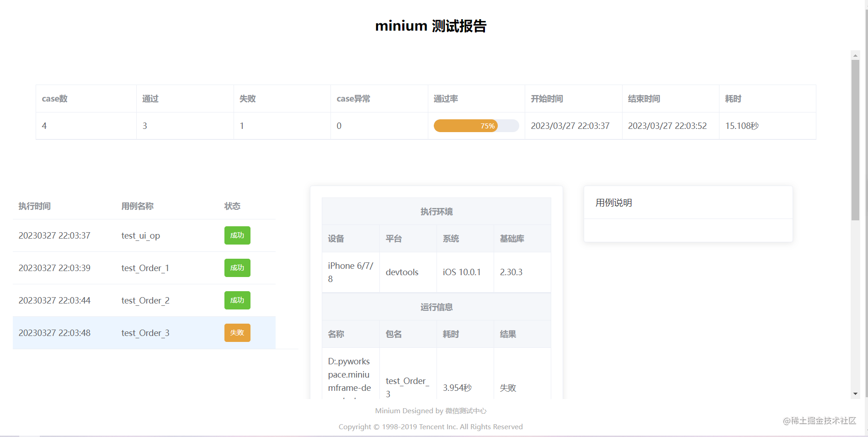Click the scroll down arrow of the page scrollbar
Screen dimensions: 868x437
(855, 394)
